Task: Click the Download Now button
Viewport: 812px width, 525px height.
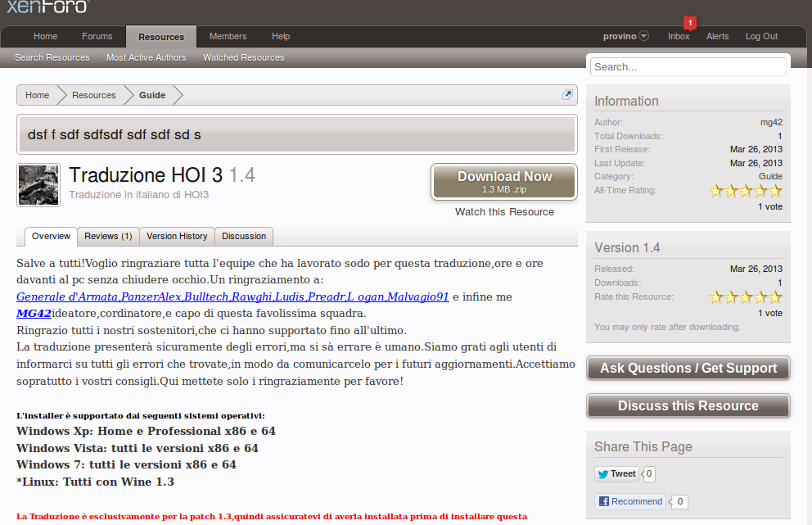Action: coord(504,182)
